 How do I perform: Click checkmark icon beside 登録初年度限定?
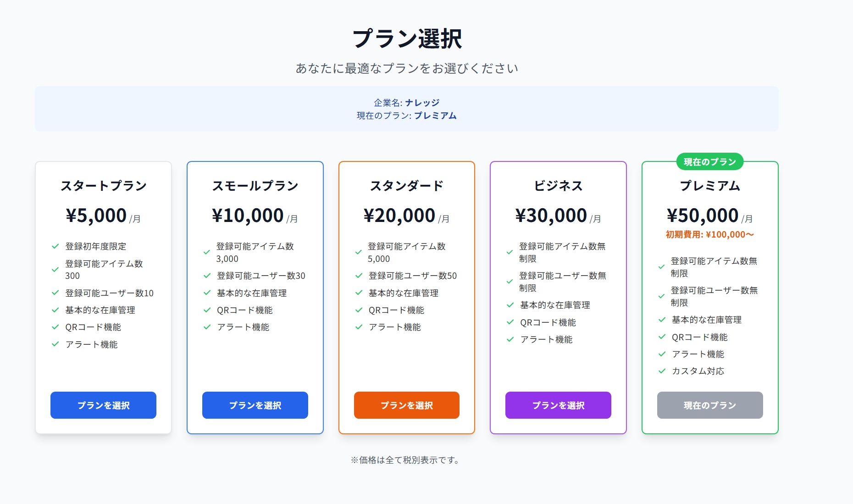(55, 246)
